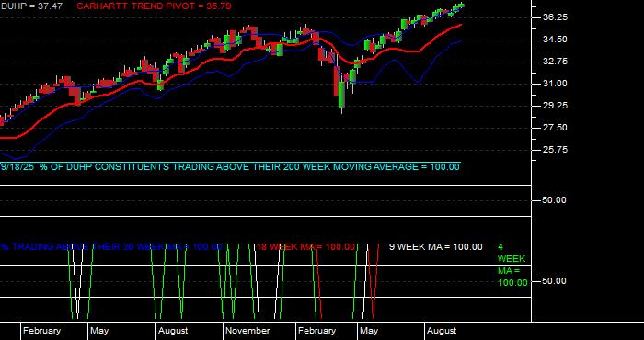Click the 27.50 price axis label
The width and height of the screenshot is (644, 340).
tap(555, 128)
